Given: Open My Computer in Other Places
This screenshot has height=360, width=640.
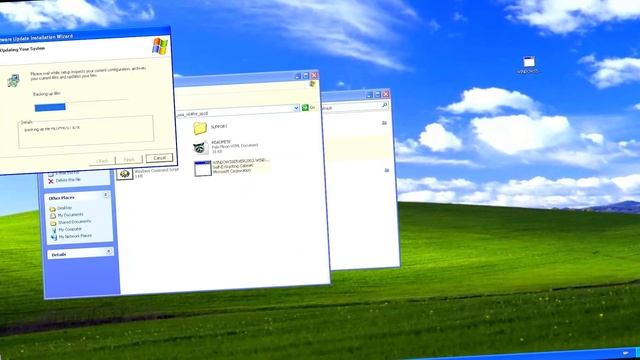Looking at the screenshot, I should (x=70, y=229).
